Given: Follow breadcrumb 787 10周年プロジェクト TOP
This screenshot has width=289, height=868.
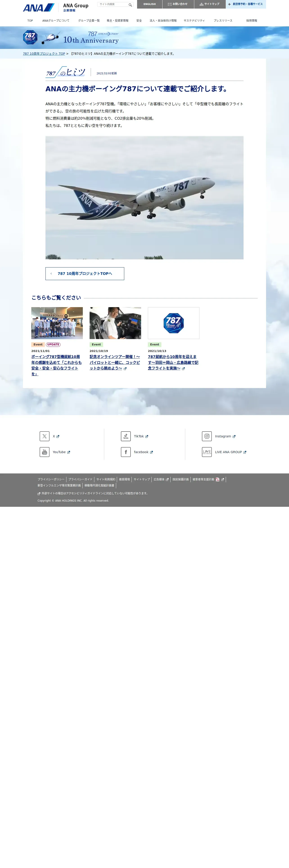Looking at the screenshot, I should coord(44,54).
